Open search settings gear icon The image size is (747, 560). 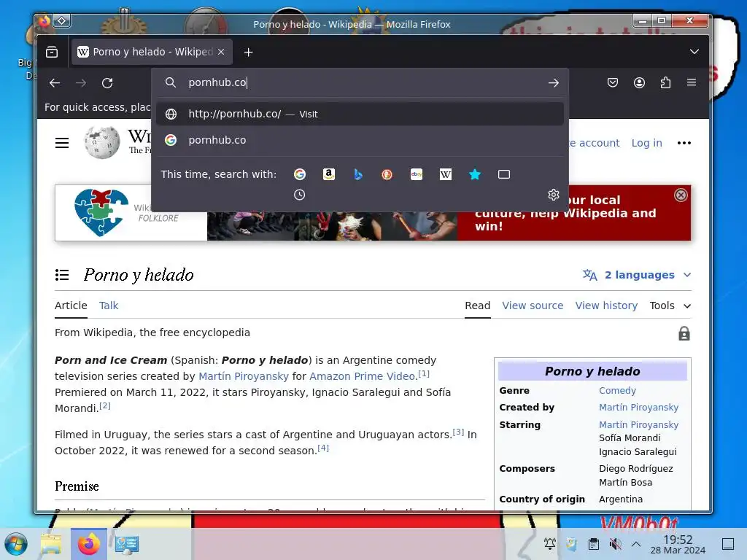point(553,195)
